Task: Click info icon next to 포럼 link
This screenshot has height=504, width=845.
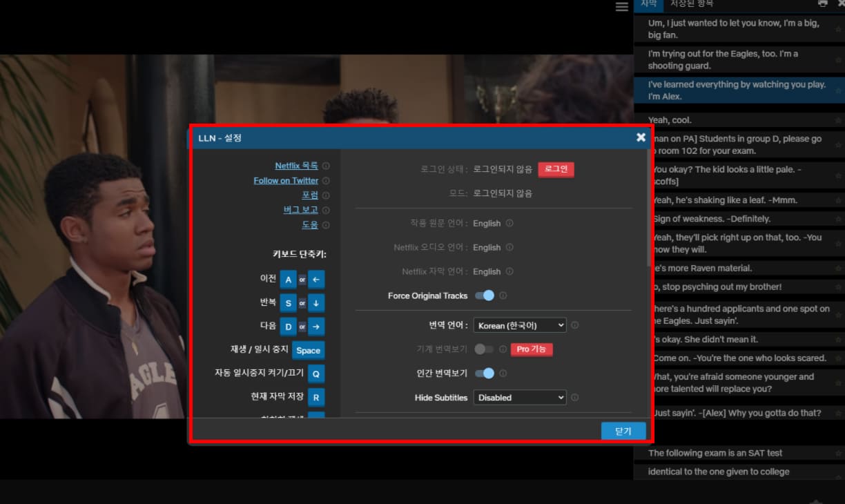Action: click(326, 195)
